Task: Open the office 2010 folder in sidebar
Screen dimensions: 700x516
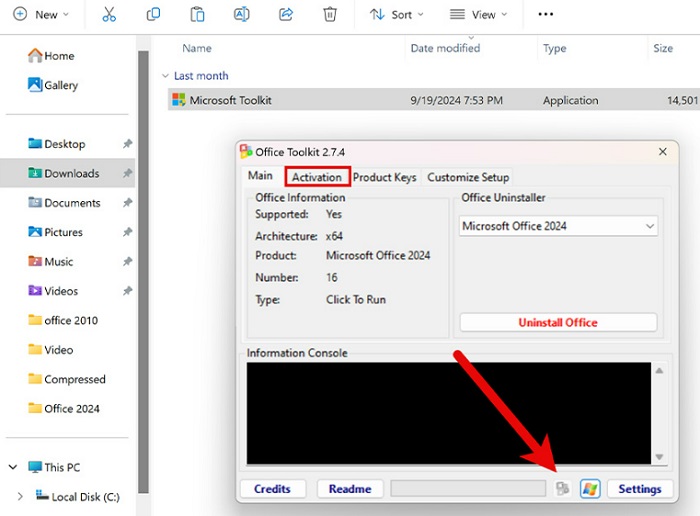Action: 63,320
